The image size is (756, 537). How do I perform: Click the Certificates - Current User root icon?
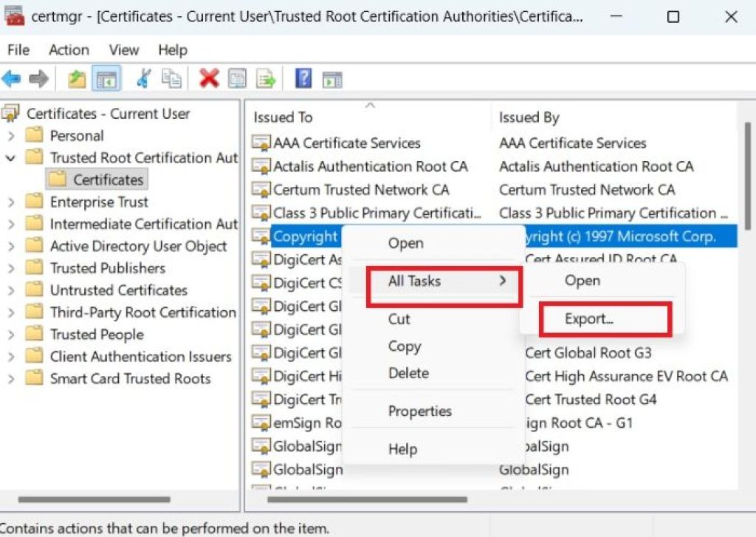click(10, 113)
